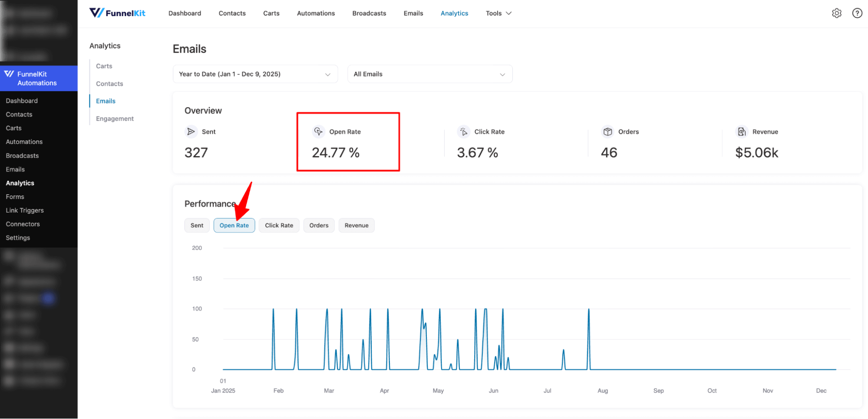Open the settings gear in the top right

click(x=836, y=13)
